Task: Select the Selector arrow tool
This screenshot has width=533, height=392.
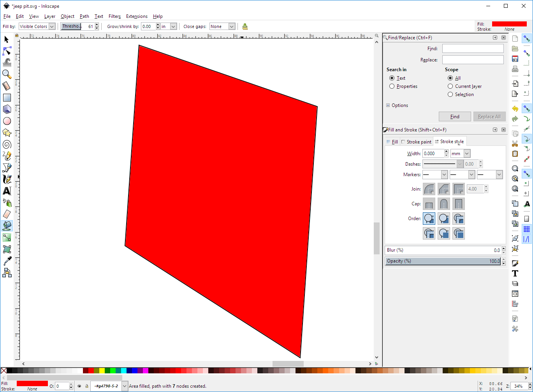Action: tap(7, 39)
